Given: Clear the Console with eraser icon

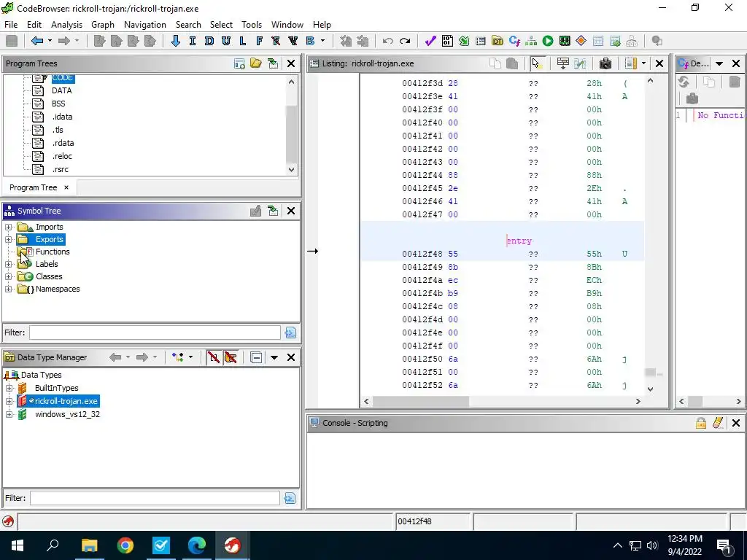Looking at the screenshot, I should point(718,423).
